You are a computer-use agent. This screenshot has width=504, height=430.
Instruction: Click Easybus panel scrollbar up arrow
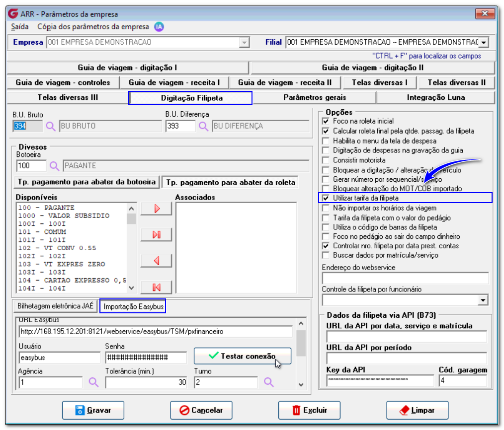point(301,323)
